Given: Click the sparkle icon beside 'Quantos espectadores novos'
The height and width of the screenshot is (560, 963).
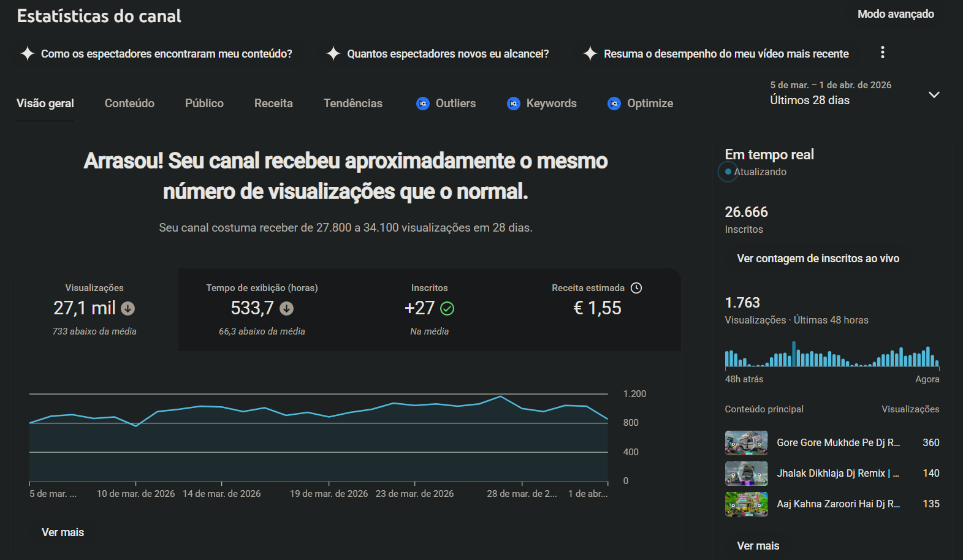Looking at the screenshot, I should [x=333, y=53].
